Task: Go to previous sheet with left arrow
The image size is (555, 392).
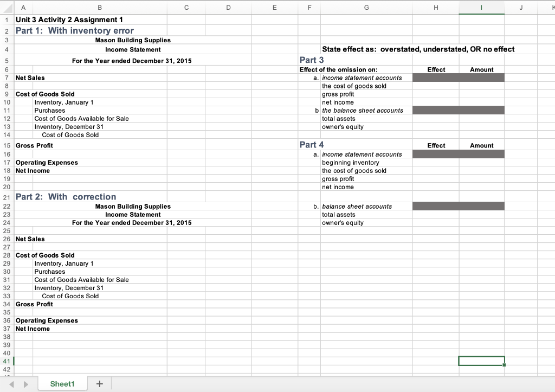Action: point(12,384)
